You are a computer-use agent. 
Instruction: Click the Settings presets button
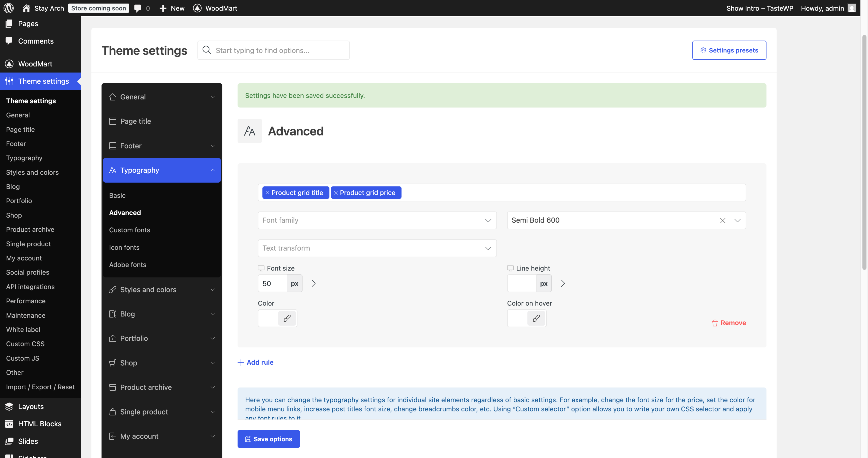(729, 50)
